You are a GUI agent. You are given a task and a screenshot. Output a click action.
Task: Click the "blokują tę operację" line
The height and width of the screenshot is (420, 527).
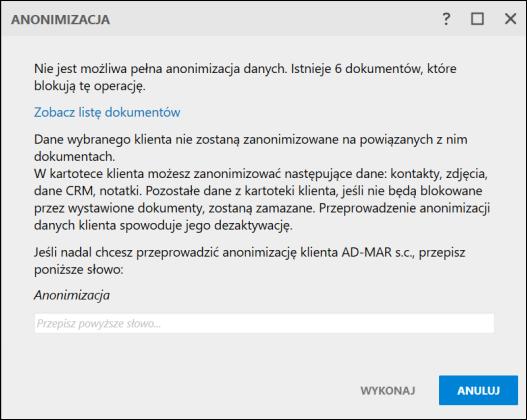[89, 86]
